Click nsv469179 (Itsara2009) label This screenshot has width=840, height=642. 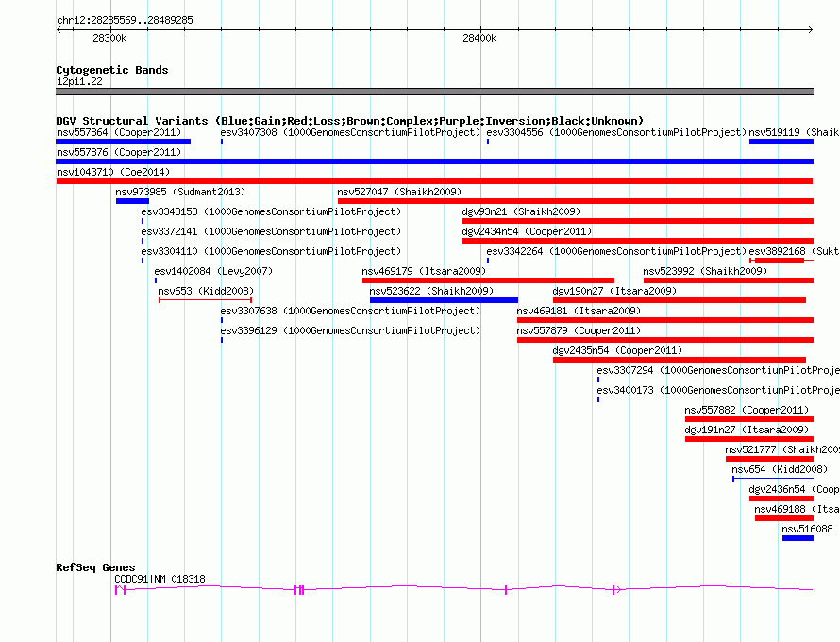[x=424, y=271]
